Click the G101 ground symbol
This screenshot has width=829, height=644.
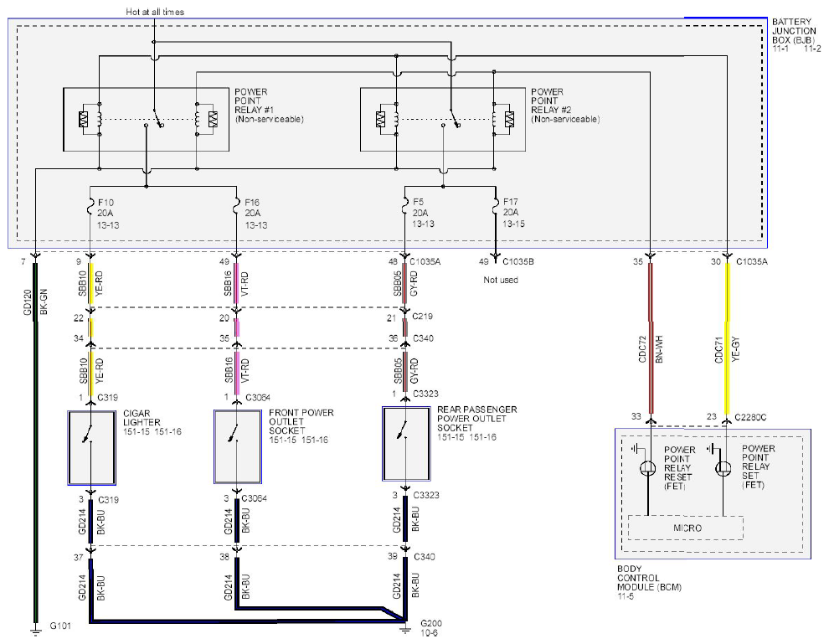(35, 631)
